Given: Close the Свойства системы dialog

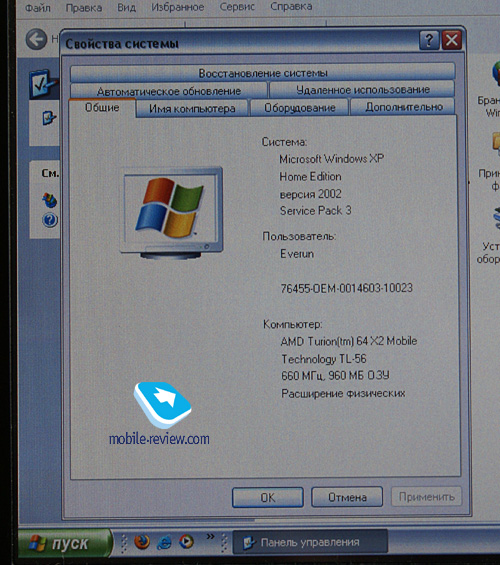Looking at the screenshot, I should tap(452, 40).
